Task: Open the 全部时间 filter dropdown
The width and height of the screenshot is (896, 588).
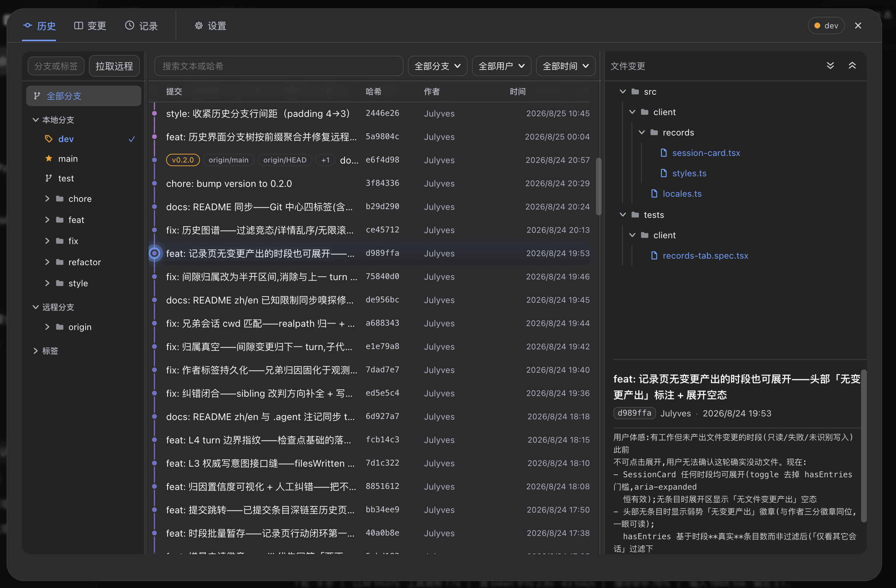Action: (565, 66)
